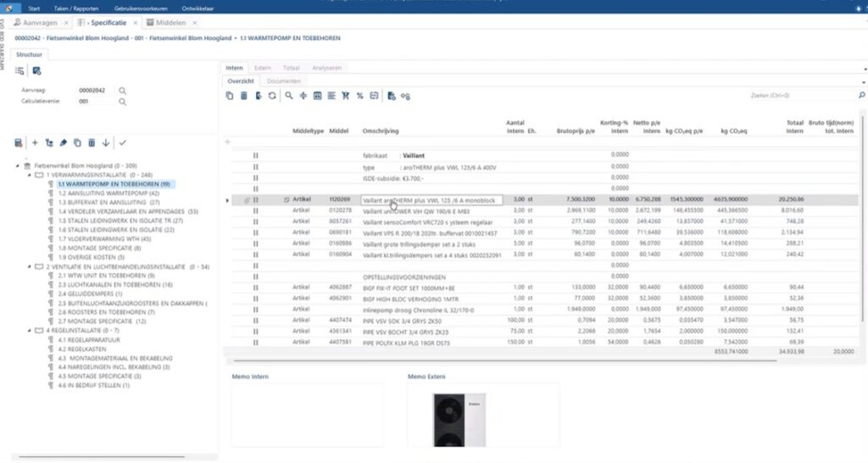The width and height of the screenshot is (868, 463).
Task: Select 2.4 GELUIDDEMPERS tree item
Action: [x=90, y=294]
